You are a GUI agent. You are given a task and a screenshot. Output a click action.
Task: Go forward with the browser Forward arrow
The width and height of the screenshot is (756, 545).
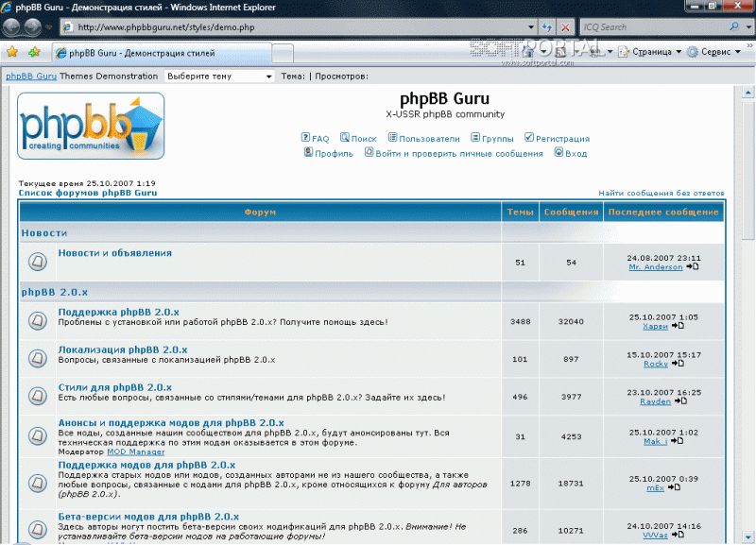[33, 27]
